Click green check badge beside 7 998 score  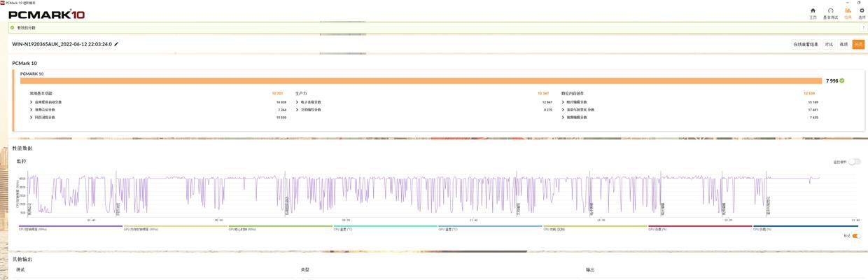tap(842, 81)
